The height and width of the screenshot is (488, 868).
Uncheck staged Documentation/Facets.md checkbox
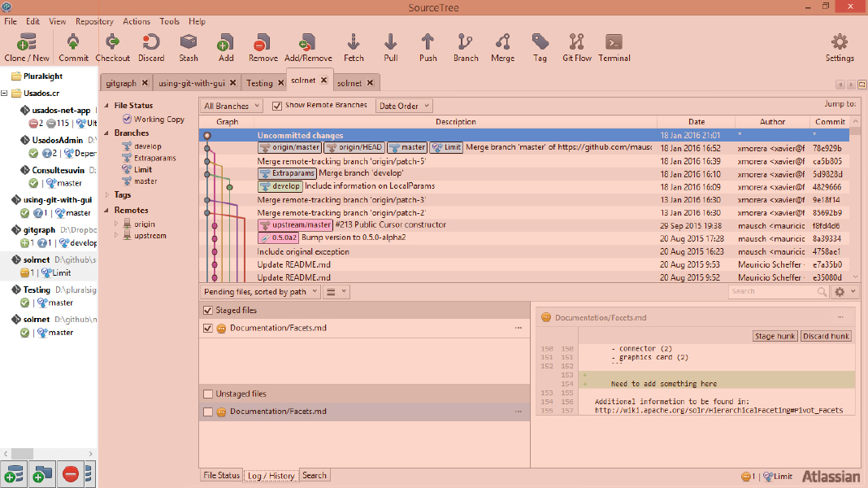pos(208,328)
